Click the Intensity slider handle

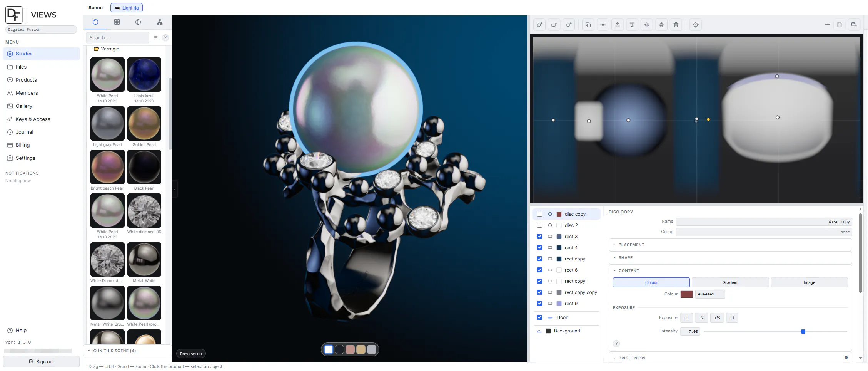point(803,332)
